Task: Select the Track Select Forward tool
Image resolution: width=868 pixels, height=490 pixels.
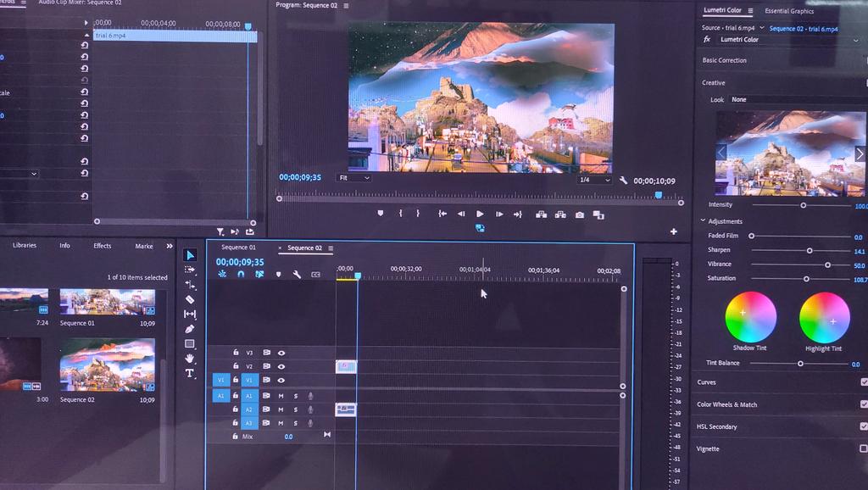Action: (x=190, y=270)
